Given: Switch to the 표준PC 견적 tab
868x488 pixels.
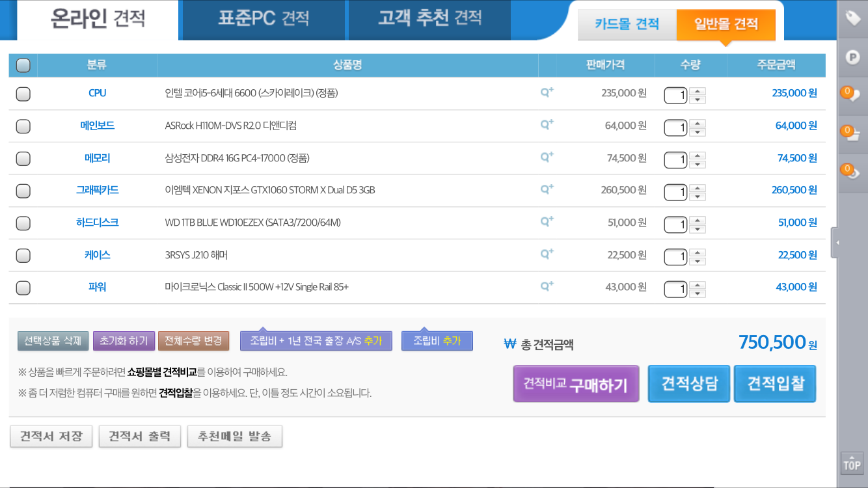Looking at the screenshot, I should [264, 18].
